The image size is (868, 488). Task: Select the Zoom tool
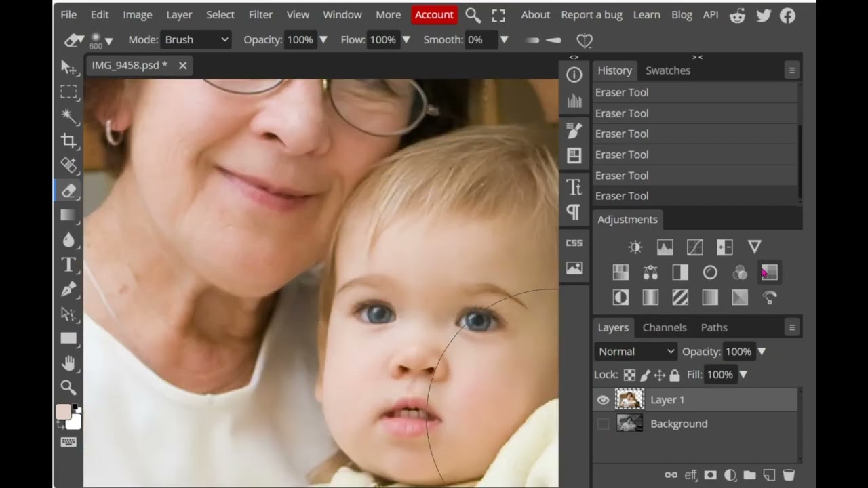click(68, 387)
